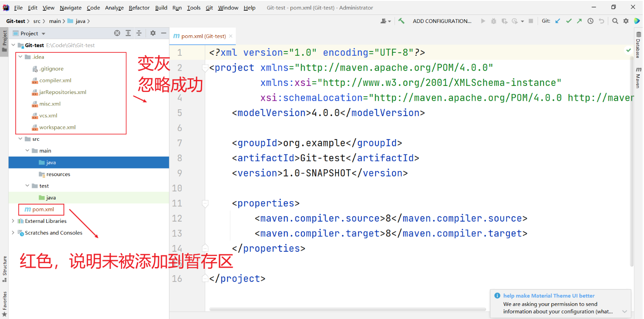The image size is (644, 319).
Task: Open the File menu
Action: 18,8
